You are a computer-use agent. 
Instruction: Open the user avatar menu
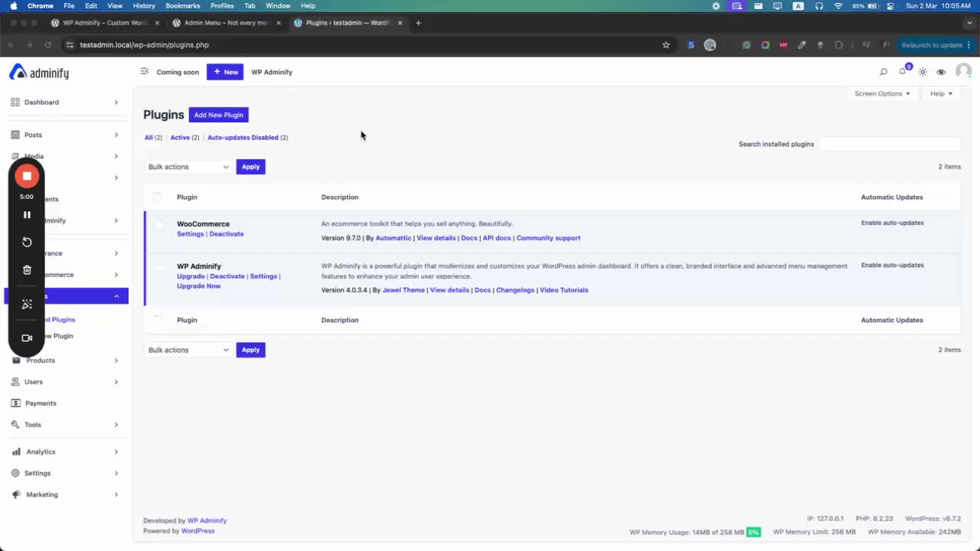[x=963, y=71]
